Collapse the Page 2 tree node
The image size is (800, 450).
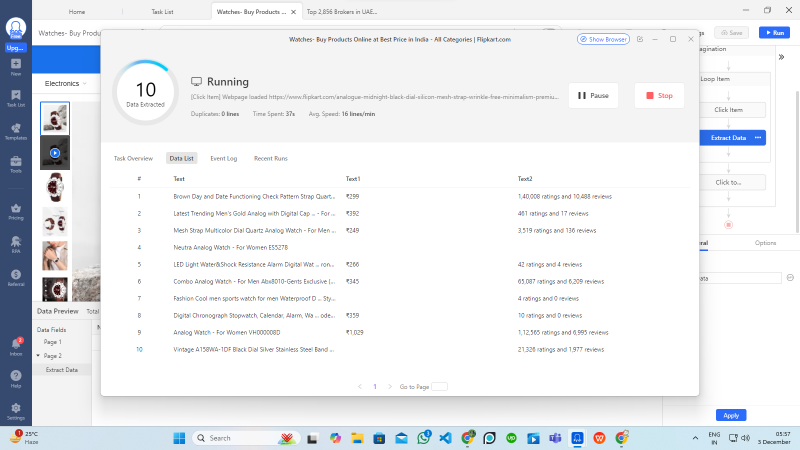39,355
